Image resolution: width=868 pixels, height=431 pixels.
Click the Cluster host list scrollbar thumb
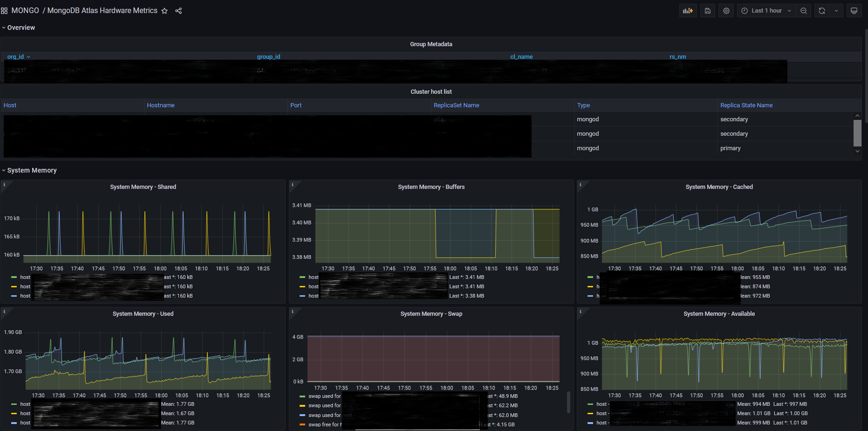(x=857, y=133)
